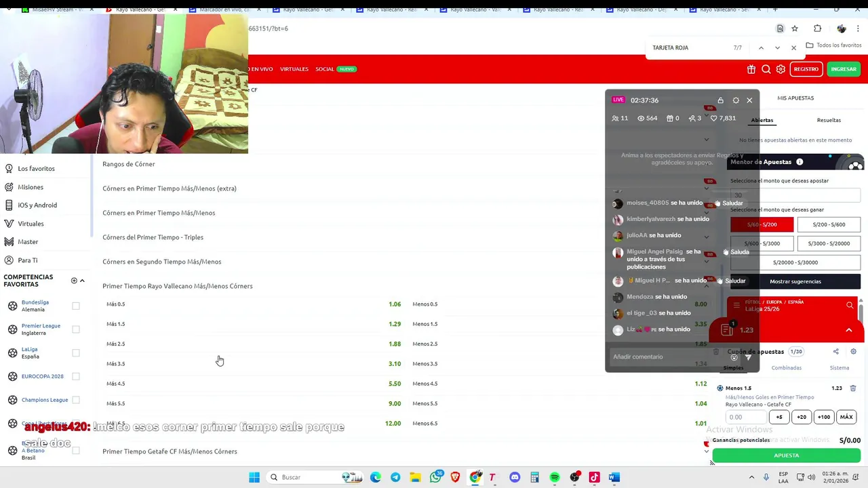
Task: Open Word from the taskbar
Action: pyautogui.click(x=614, y=477)
